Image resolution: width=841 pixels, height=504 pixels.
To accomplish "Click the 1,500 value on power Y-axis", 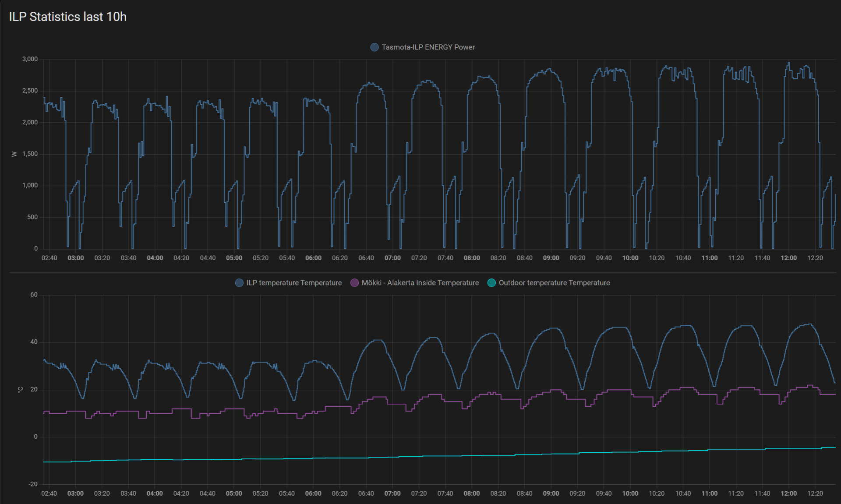I will pos(30,154).
